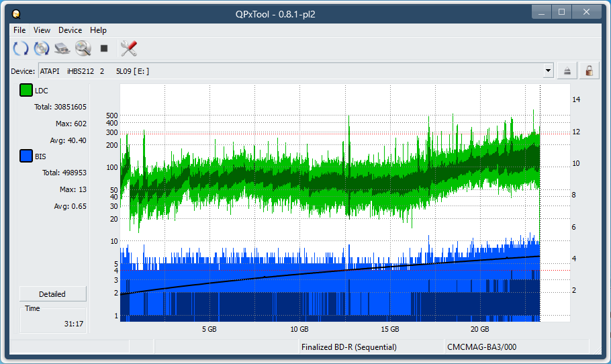This screenshot has width=611, height=364.
Task: Click the BIS Total: 498953 value
Action: [64, 173]
